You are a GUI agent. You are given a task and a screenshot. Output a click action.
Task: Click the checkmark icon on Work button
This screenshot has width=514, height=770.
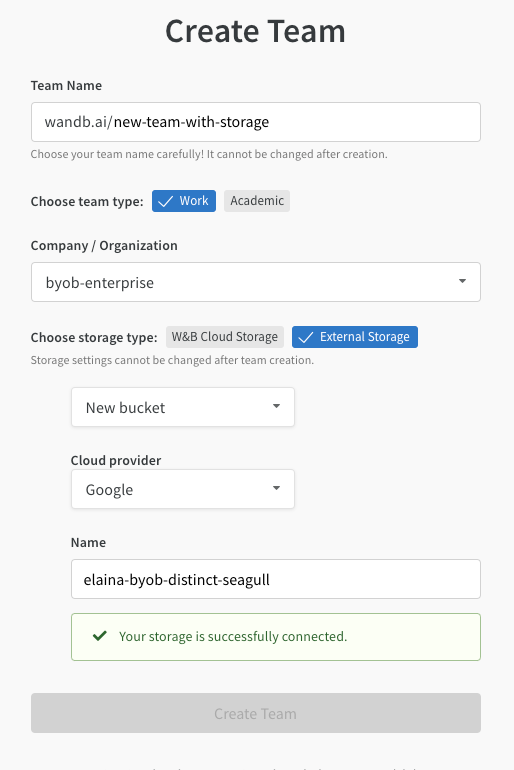coord(165,201)
